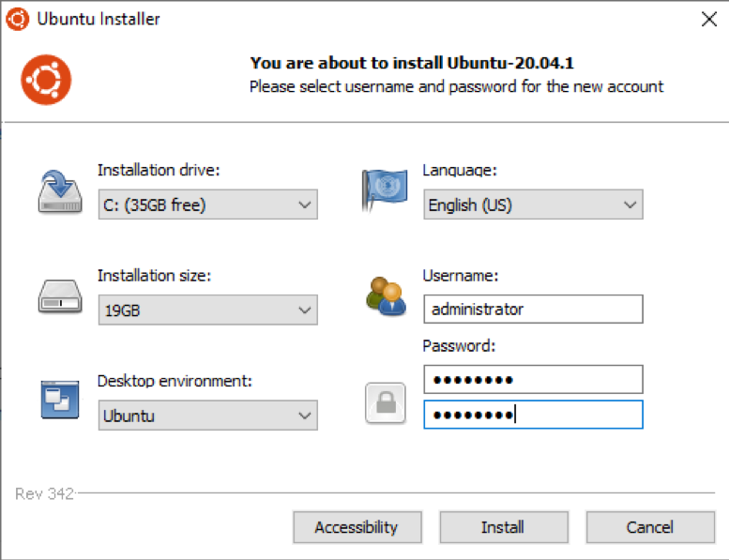
Task: Click the padlock icon beside Password
Action: (386, 403)
